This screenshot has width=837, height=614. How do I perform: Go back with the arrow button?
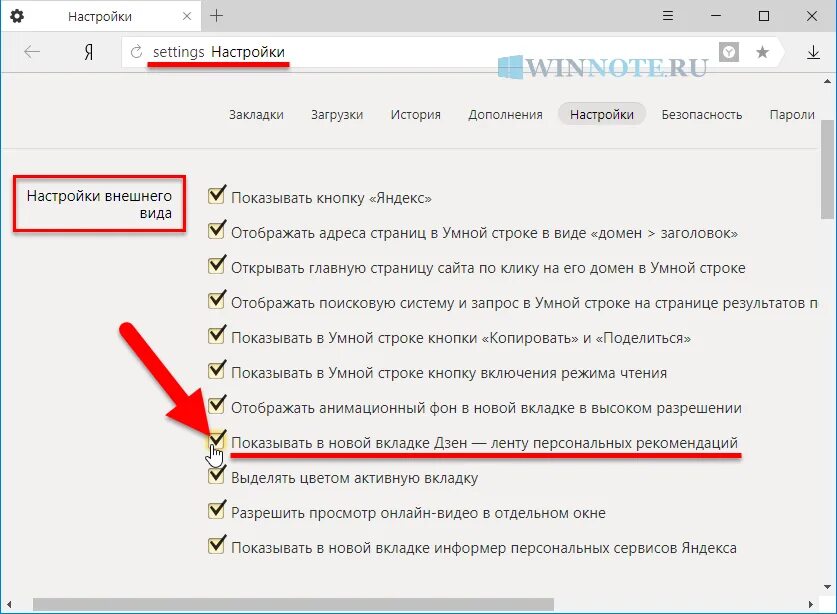tap(33, 52)
